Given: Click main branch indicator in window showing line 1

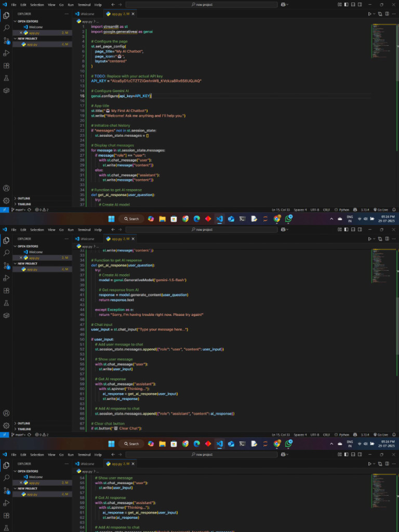Looking at the screenshot, I should (19, 210).
